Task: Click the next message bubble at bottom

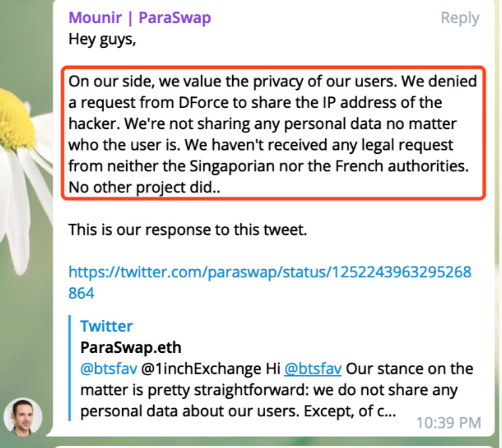Action: [270, 445]
